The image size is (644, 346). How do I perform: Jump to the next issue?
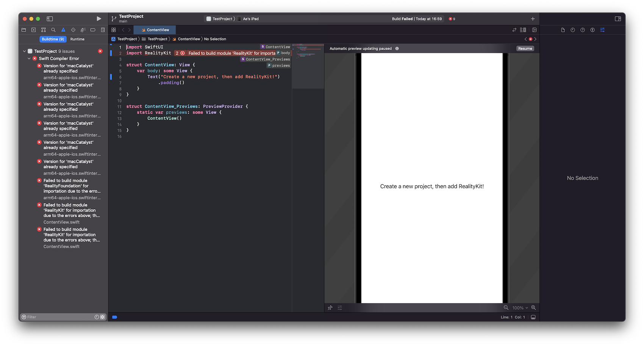(535, 39)
